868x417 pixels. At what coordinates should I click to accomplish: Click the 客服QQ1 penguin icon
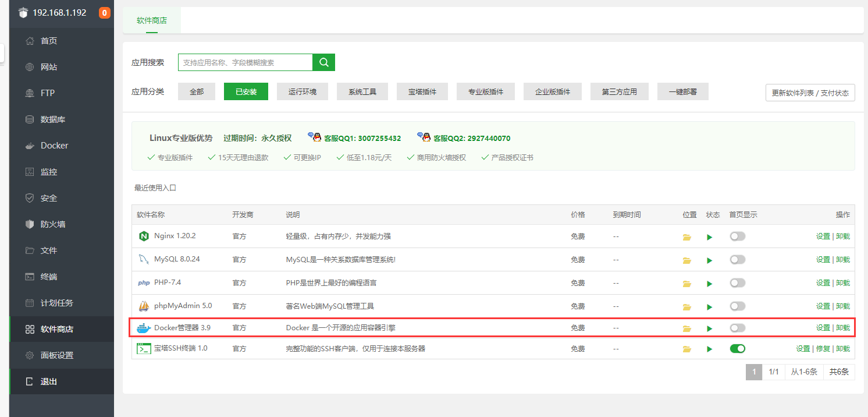pos(315,137)
